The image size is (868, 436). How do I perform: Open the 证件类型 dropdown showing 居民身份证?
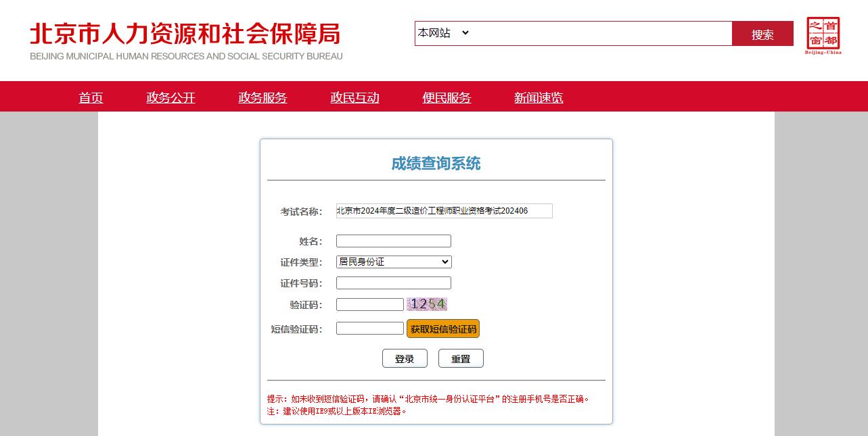[x=393, y=262]
